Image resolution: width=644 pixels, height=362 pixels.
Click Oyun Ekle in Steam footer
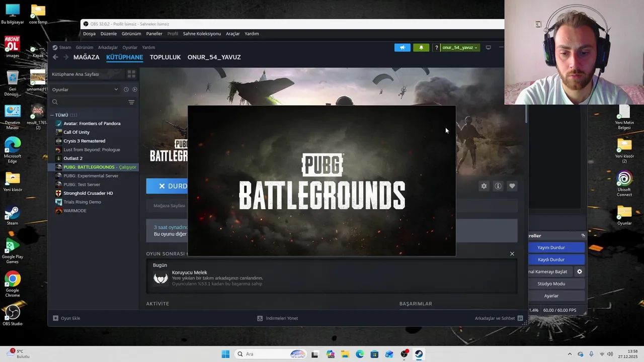[x=66, y=318]
